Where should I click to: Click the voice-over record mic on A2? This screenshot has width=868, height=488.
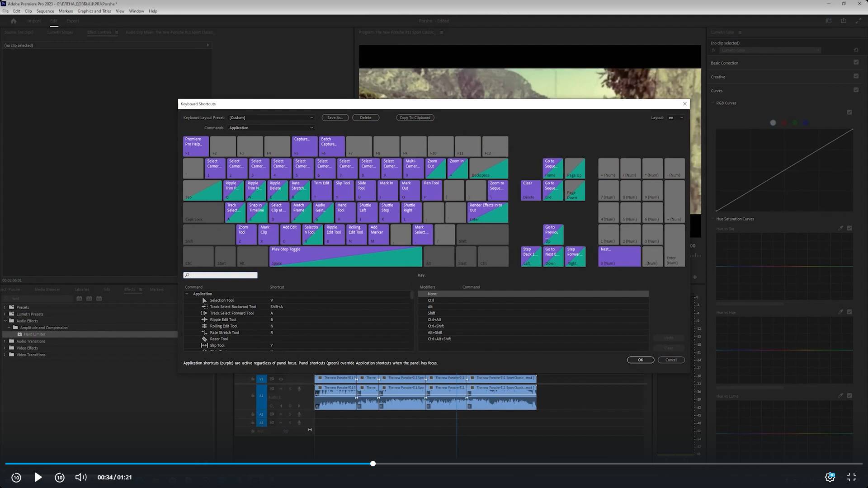click(x=299, y=414)
